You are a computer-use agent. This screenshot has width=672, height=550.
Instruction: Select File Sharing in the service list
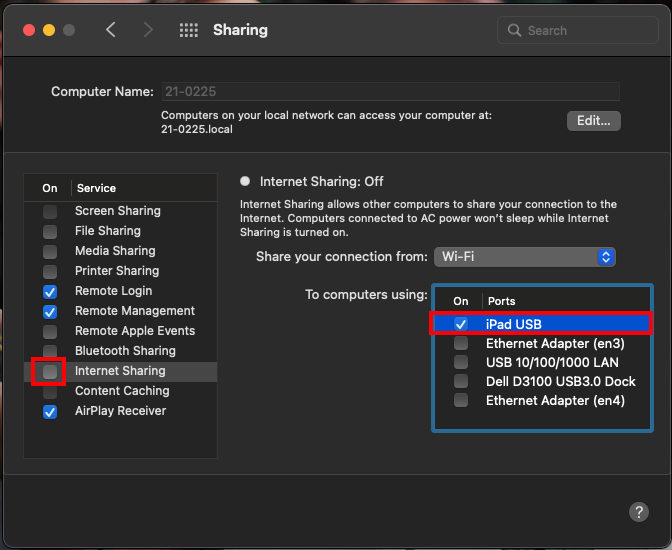(x=107, y=231)
